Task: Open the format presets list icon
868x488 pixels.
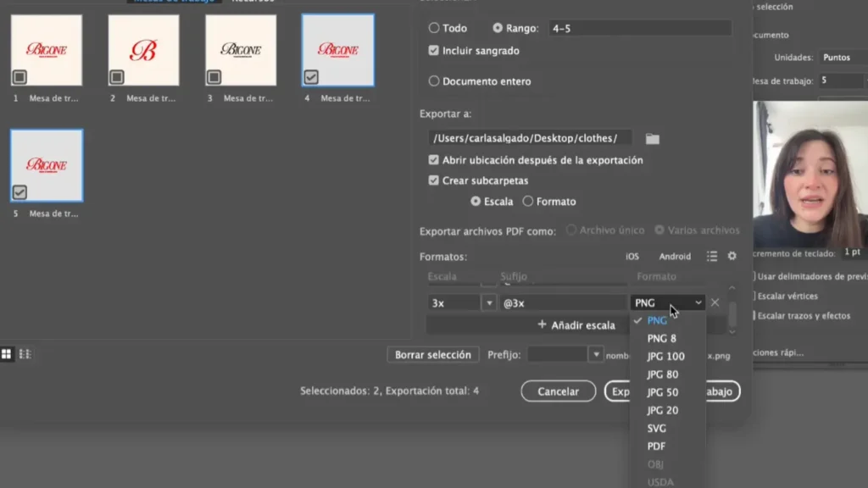Action: (x=712, y=256)
